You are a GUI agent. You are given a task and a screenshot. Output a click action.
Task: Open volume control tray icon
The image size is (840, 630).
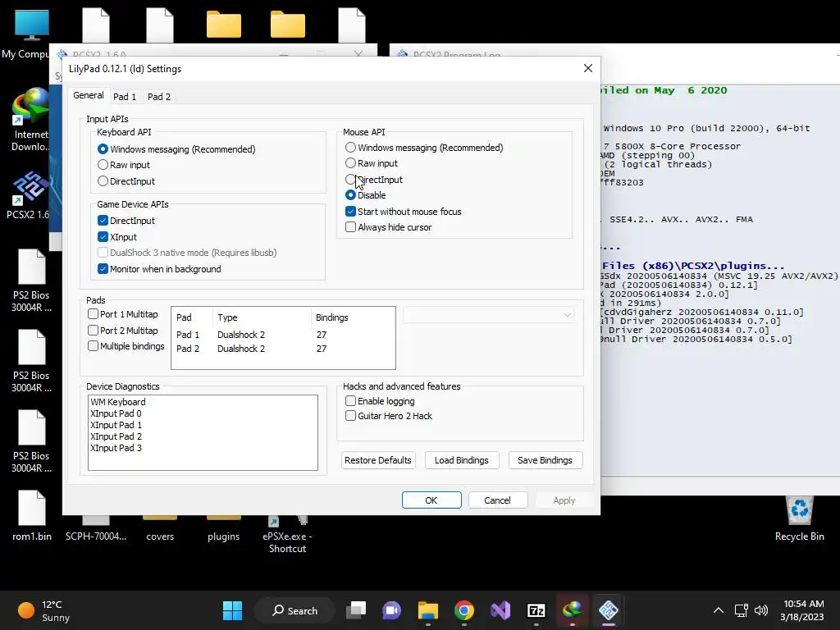click(x=760, y=610)
